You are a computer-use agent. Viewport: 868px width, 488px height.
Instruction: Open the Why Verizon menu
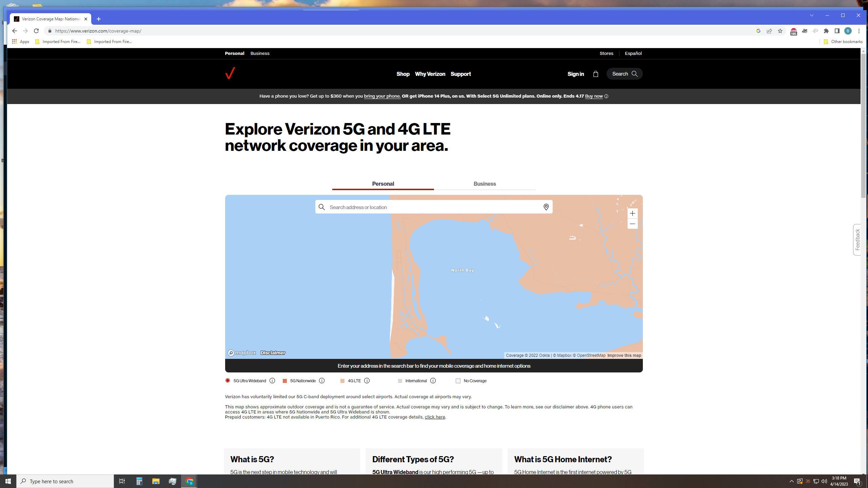(x=430, y=74)
